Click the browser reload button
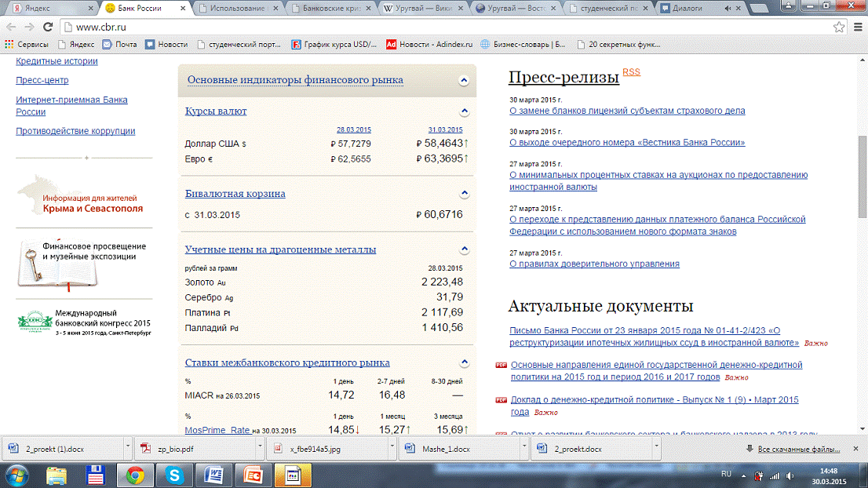This screenshot has height=488, width=868. coord(50,27)
